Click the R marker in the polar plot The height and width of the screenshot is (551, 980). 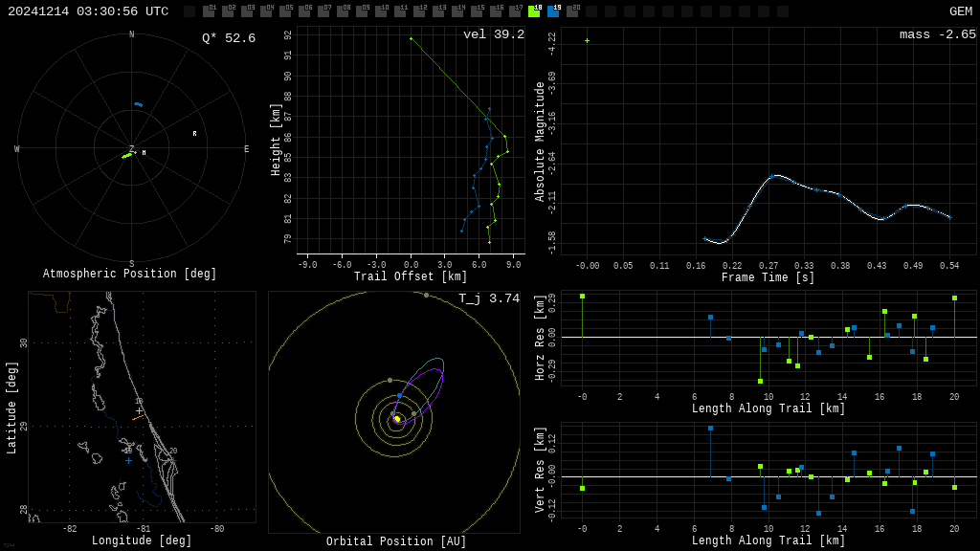194,134
